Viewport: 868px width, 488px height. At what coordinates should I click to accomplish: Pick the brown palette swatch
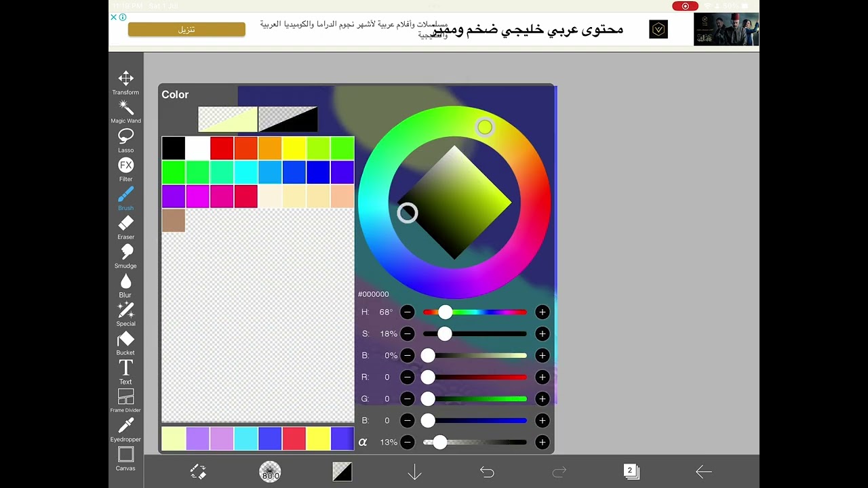point(174,220)
